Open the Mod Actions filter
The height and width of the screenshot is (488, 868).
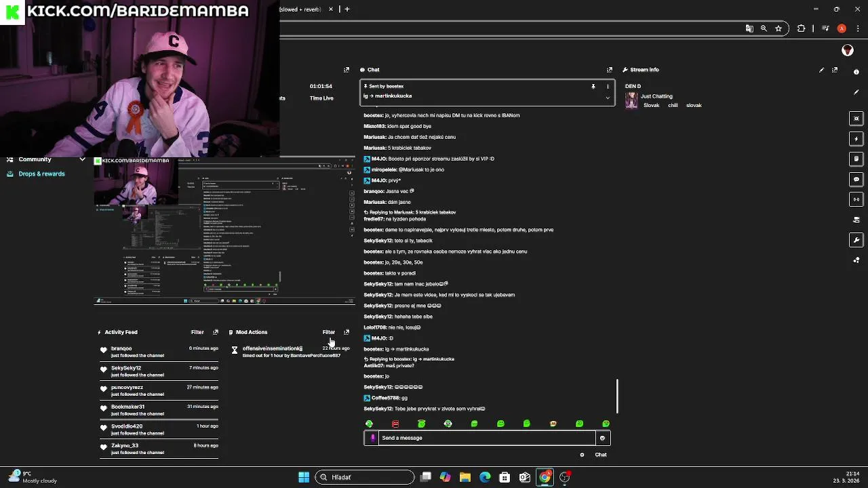pos(329,332)
